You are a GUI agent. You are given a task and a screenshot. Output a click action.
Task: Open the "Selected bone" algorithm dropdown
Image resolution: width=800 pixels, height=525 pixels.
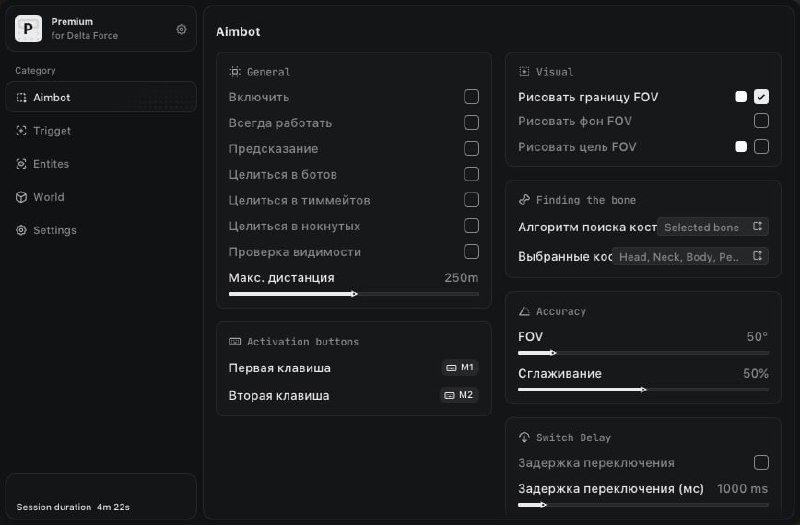pyautogui.click(x=713, y=227)
